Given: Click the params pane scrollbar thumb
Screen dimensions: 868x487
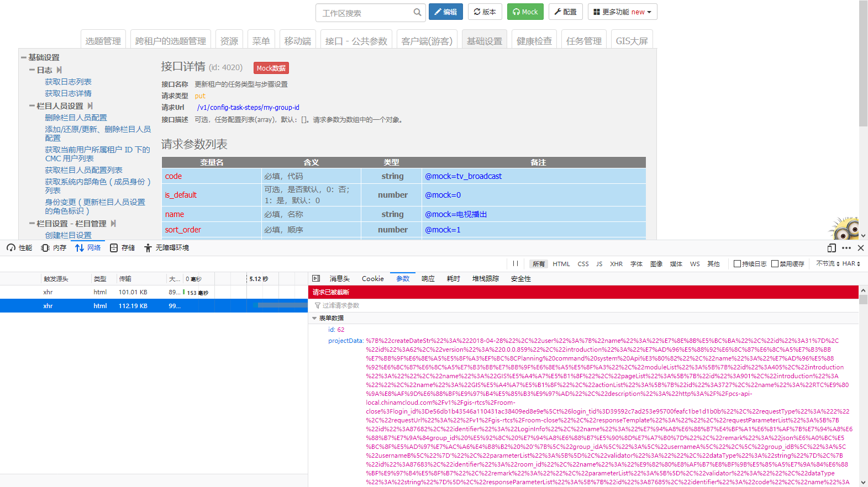Looking at the screenshot, I should (864, 300).
